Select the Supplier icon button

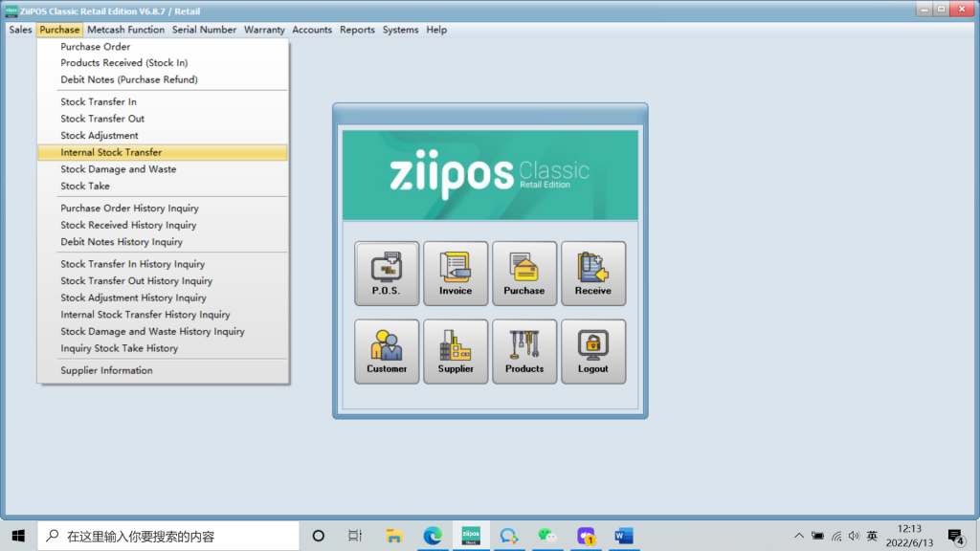(x=456, y=351)
